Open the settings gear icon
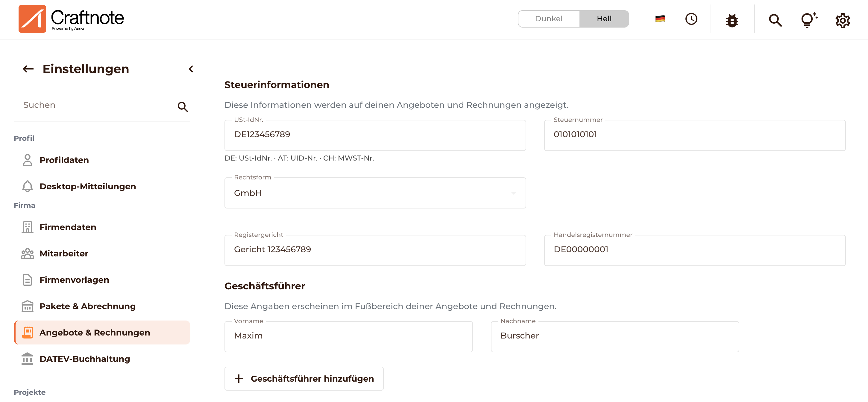868x402 pixels. pyautogui.click(x=842, y=21)
